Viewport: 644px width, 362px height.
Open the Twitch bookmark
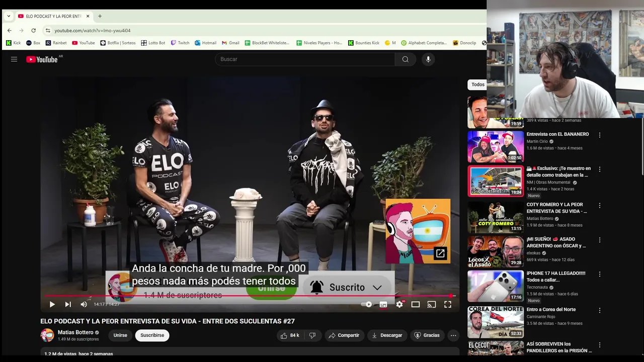coord(180,43)
